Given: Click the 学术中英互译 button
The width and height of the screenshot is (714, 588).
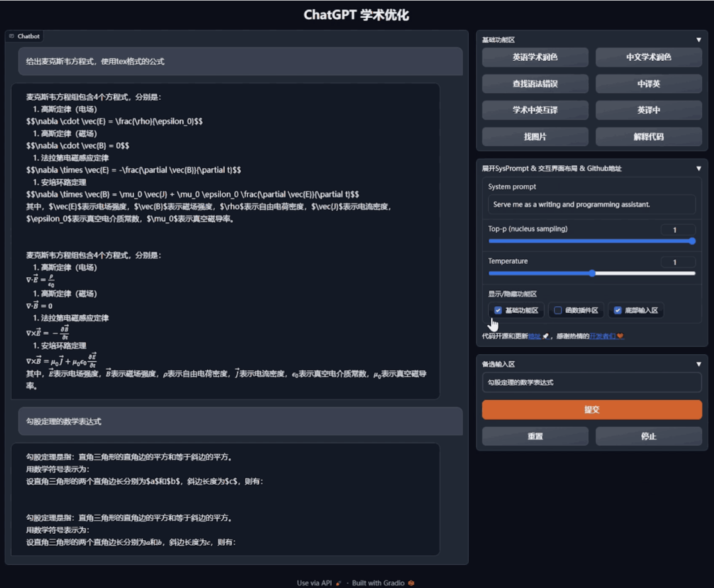Looking at the screenshot, I should pos(535,110).
